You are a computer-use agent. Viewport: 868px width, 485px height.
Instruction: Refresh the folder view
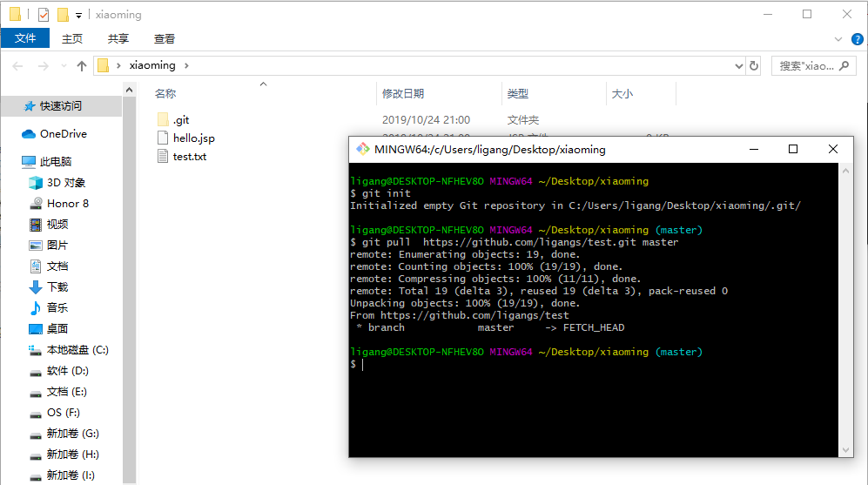coord(754,66)
